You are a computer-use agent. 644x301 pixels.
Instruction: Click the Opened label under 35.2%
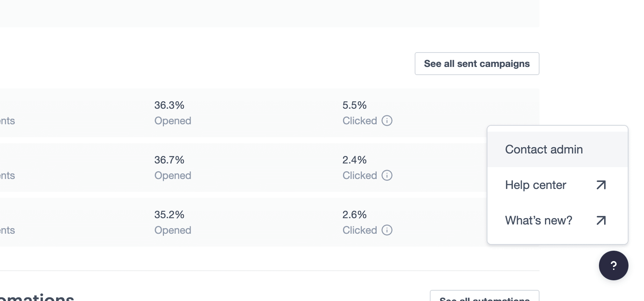click(172, 230)
